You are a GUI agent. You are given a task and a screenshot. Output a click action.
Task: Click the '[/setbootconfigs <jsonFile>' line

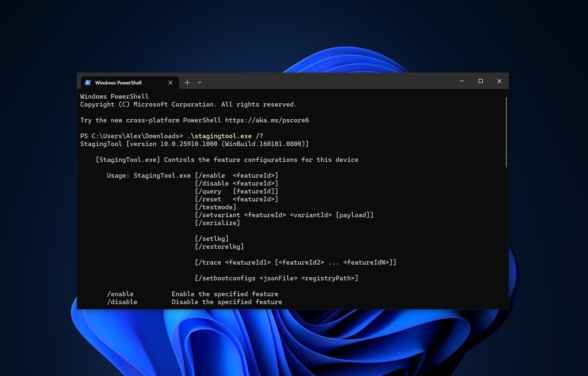(x=277, y=278)
